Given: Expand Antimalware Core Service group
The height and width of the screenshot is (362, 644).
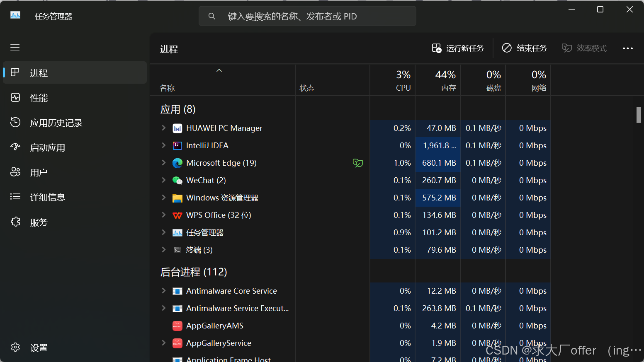Looking at the screenshot, I should [163, 291].
